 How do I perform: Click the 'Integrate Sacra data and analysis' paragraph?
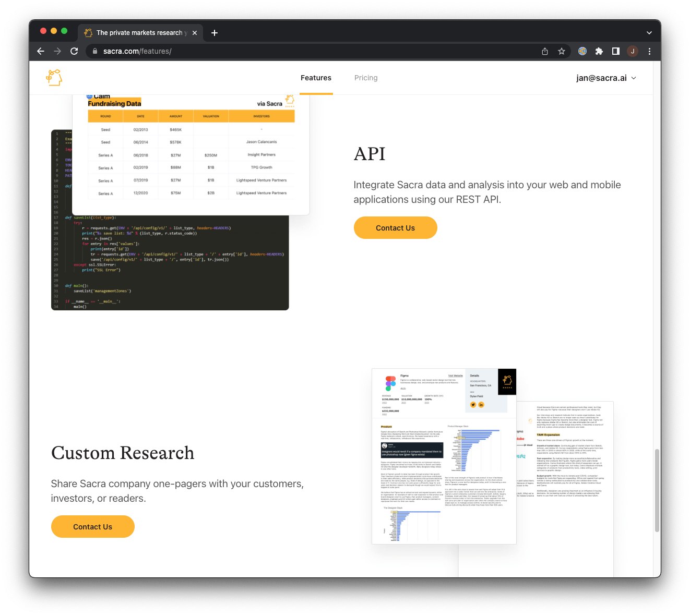pos(487,192)
